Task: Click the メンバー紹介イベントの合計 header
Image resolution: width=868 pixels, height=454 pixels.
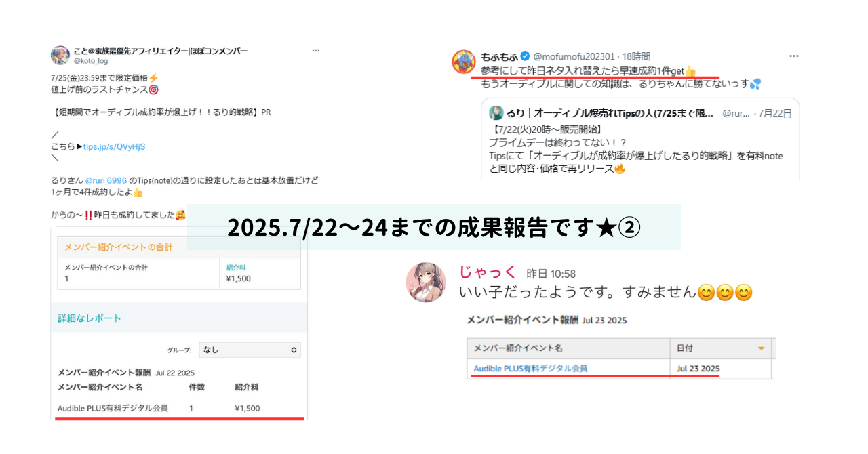Action: coord(118,247)
